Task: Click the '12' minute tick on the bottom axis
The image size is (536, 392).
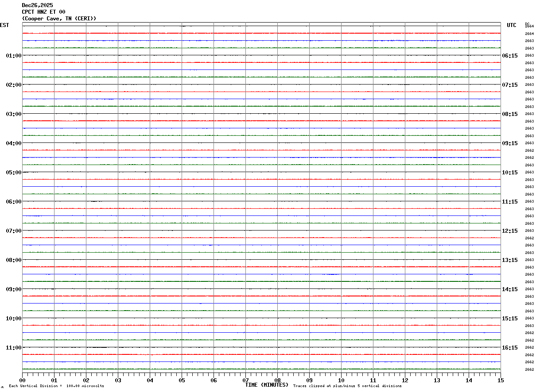Action: [405, 380]
